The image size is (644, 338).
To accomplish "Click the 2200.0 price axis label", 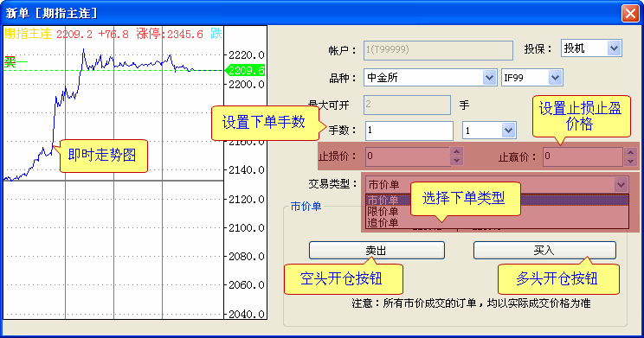I will 247,85.
